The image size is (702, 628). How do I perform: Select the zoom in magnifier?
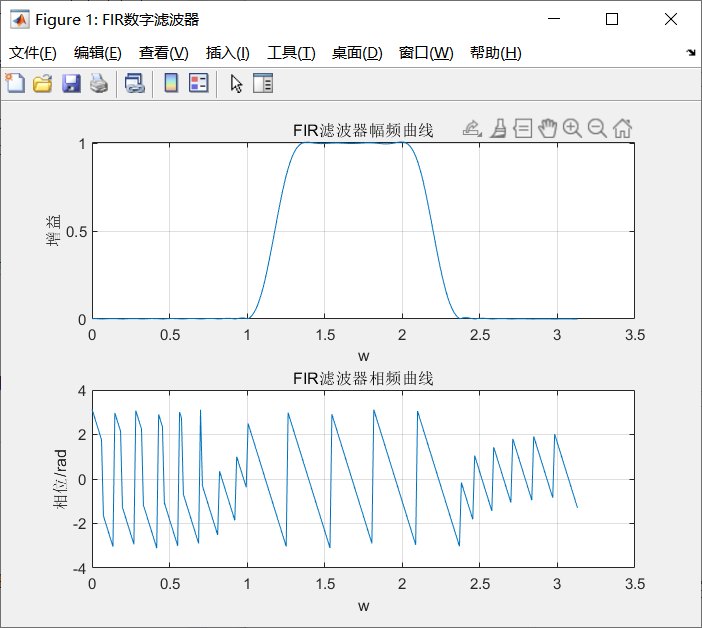[x=572, y=128]
